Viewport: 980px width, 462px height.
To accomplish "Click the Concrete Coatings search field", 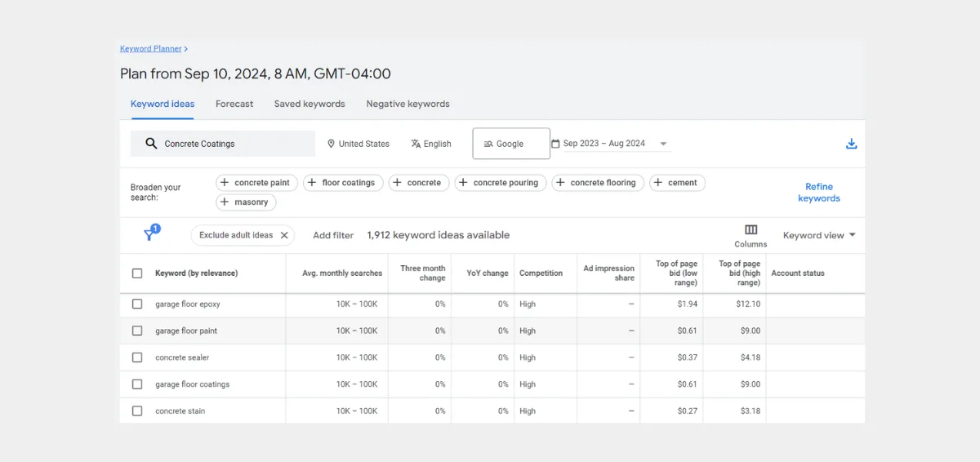I will (223, 144).
